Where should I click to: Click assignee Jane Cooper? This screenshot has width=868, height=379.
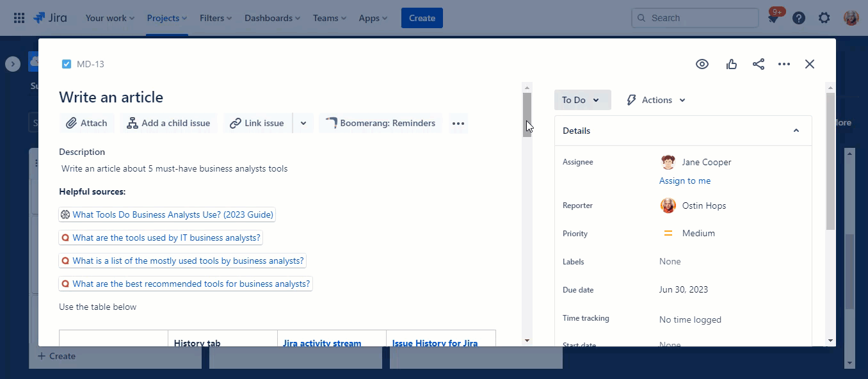point(706,162)
